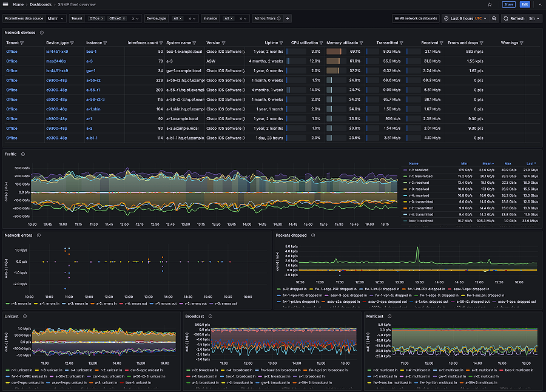546x392 pixels.
Task: Click the time range zoom-out magnifier icon
Action: (x=493, y=18)
